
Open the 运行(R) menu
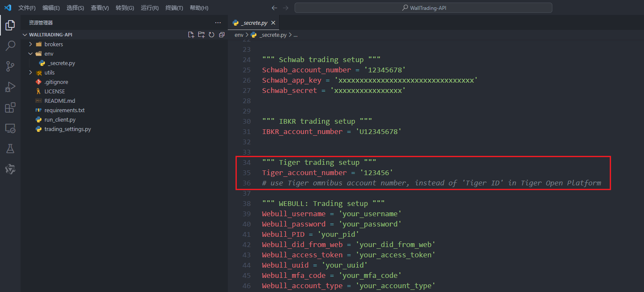pyautogui.click(x=149, y=8)
